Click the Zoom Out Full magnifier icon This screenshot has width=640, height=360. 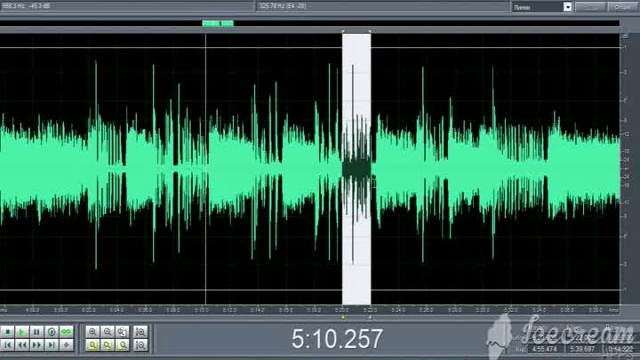[x=122, y=332]
